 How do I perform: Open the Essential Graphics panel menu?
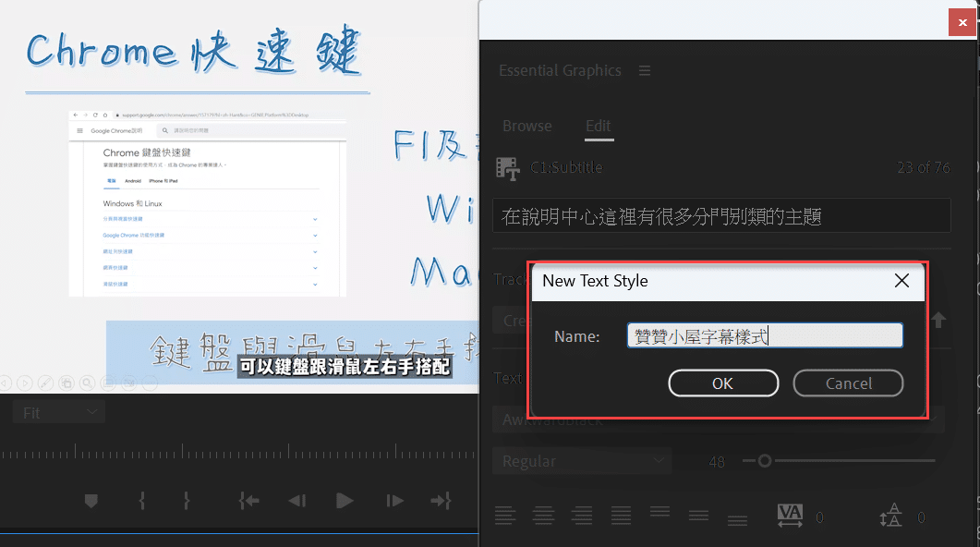(x=645, y=70)
